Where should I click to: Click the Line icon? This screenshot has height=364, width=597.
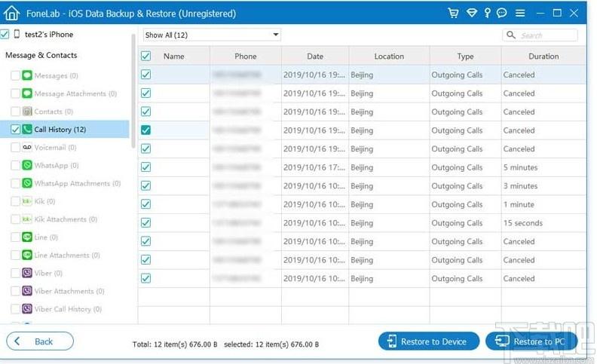pyautogui.click(x=27, y=237)
